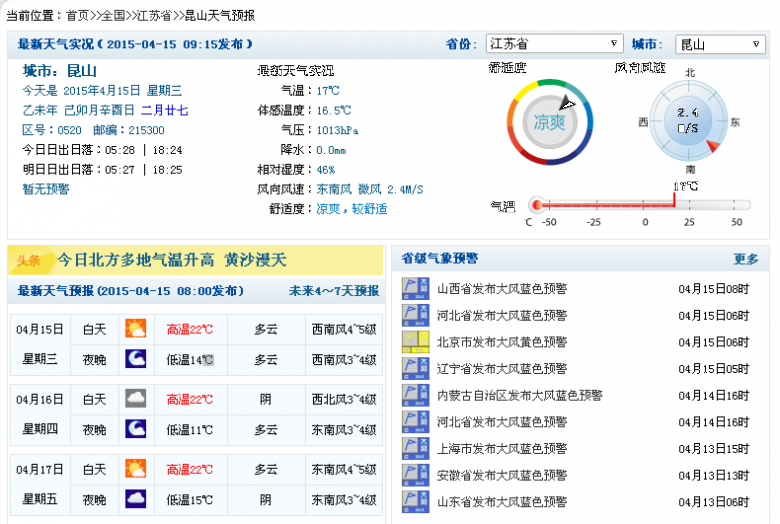Click the warning icon beside 内蒙古自治区发布大风蓝色预警

(415, 395)
